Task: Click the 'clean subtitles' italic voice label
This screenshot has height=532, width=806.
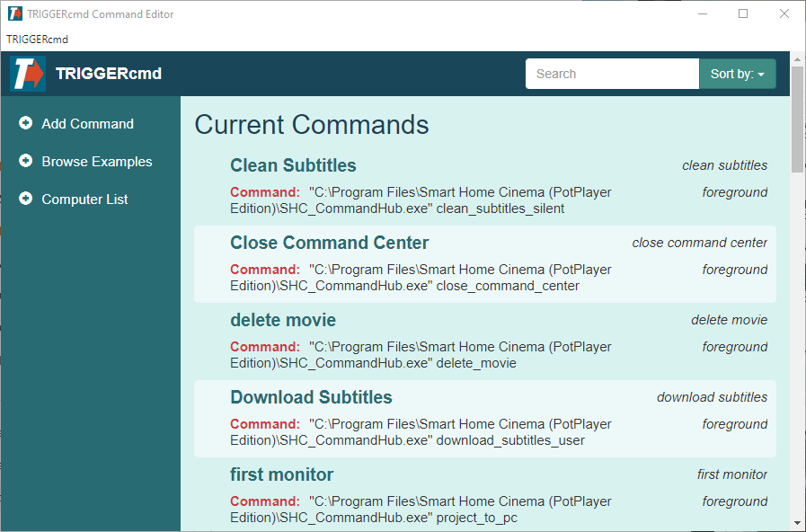Action: tap(724, 165)
